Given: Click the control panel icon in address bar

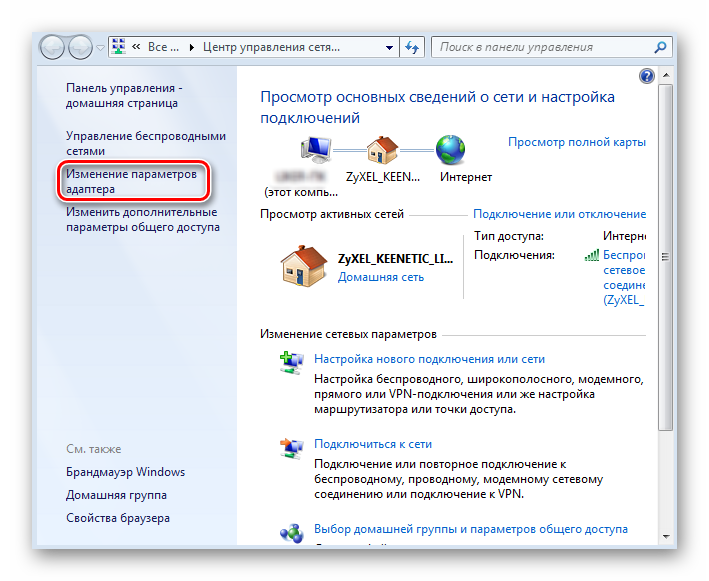Looking at the screenshot, I should [x=119, y=47].
